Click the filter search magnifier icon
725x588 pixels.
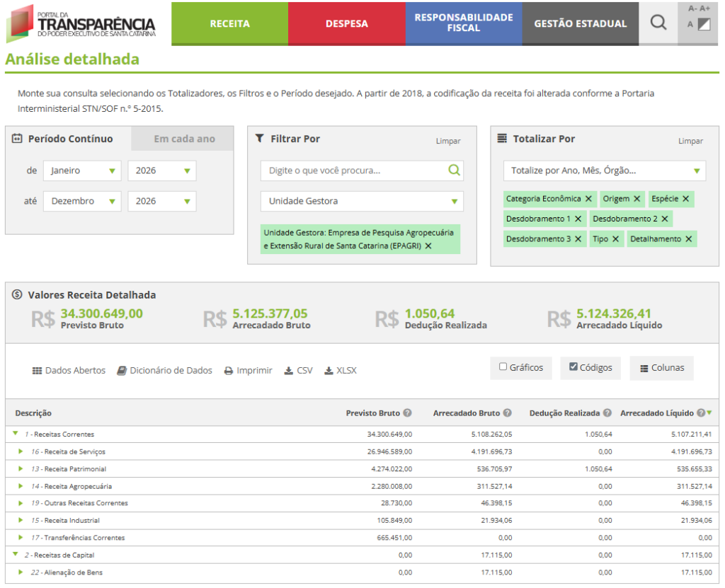coord(454,171)
